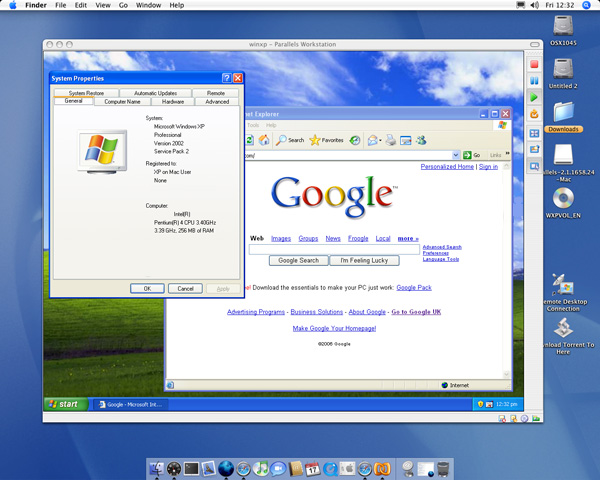Viewport: 600px width, 480px height.
Task: Switch to the Hardware tab
Action: 173,102
